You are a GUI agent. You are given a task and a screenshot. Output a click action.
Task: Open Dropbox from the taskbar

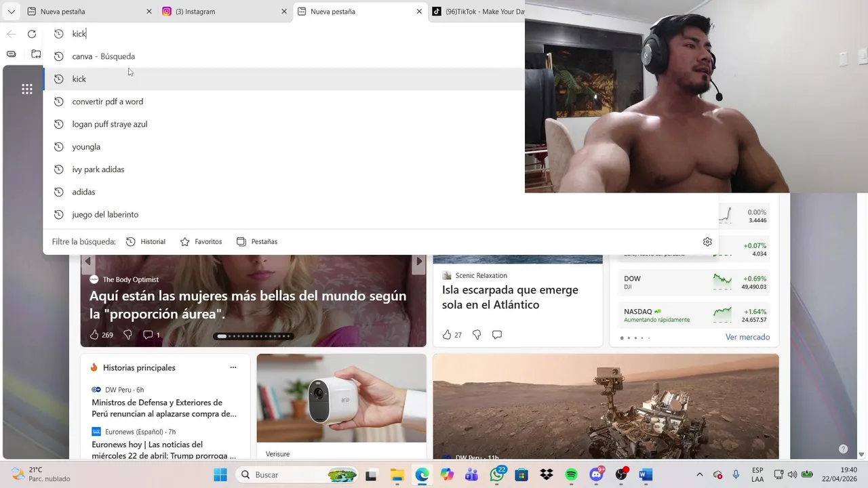pyautogui.click(x=547, y=474)
